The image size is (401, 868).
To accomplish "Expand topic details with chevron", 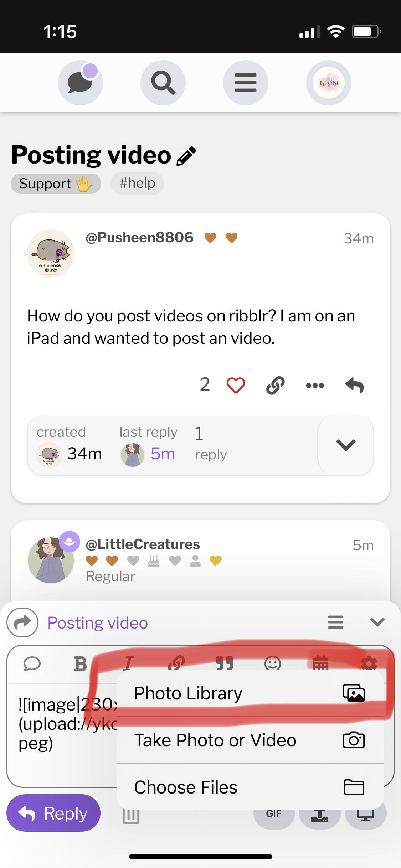I will (x=345, y=445).
